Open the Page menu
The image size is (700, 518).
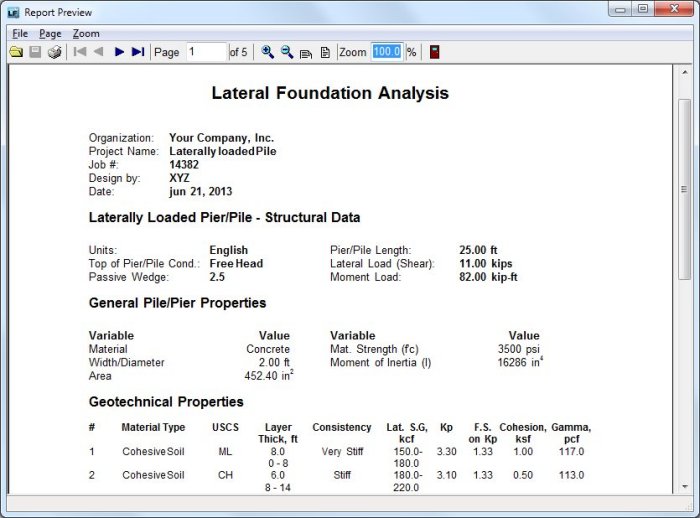click(x=50, y=33)
